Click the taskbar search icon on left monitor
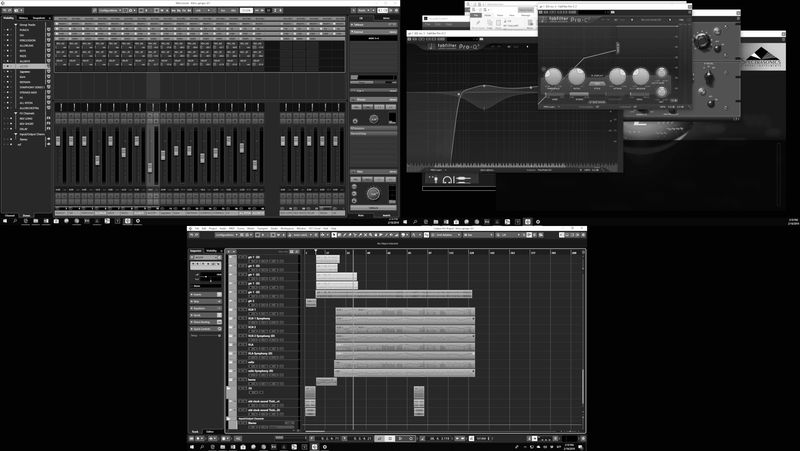Image resolution: width=800 pixels, height=451 pixels. point(14,221)
